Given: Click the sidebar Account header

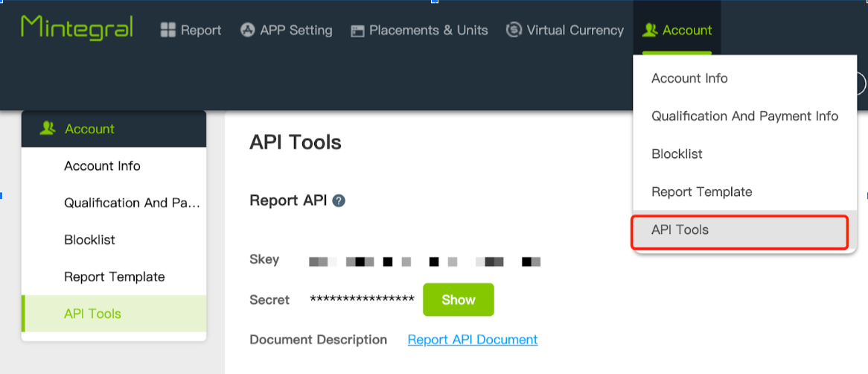Looking at the screenshot, I should [x=114, y=129].
